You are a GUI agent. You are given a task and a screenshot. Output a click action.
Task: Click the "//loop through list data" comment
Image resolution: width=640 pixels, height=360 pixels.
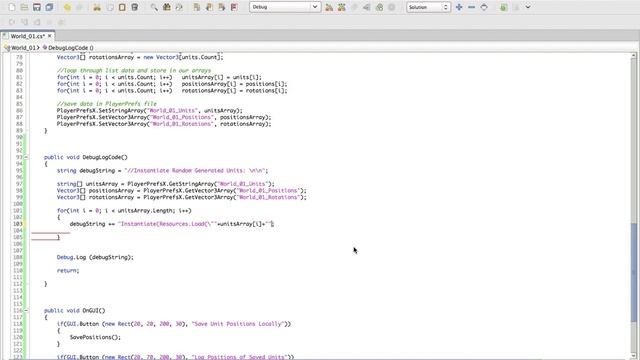[x=134, y=71]
